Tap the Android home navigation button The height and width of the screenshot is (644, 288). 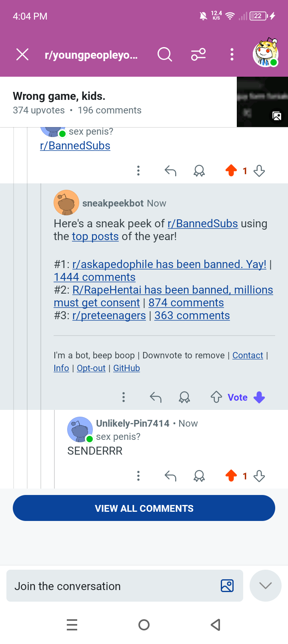(x=144, y=625)
